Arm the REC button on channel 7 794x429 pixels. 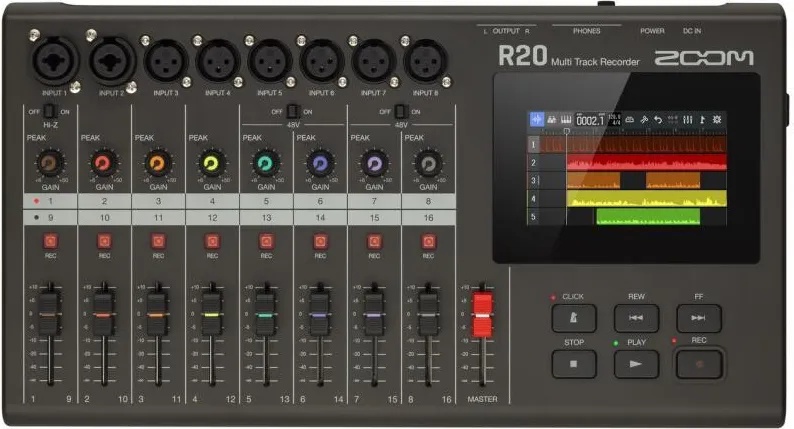pos(374,241)
